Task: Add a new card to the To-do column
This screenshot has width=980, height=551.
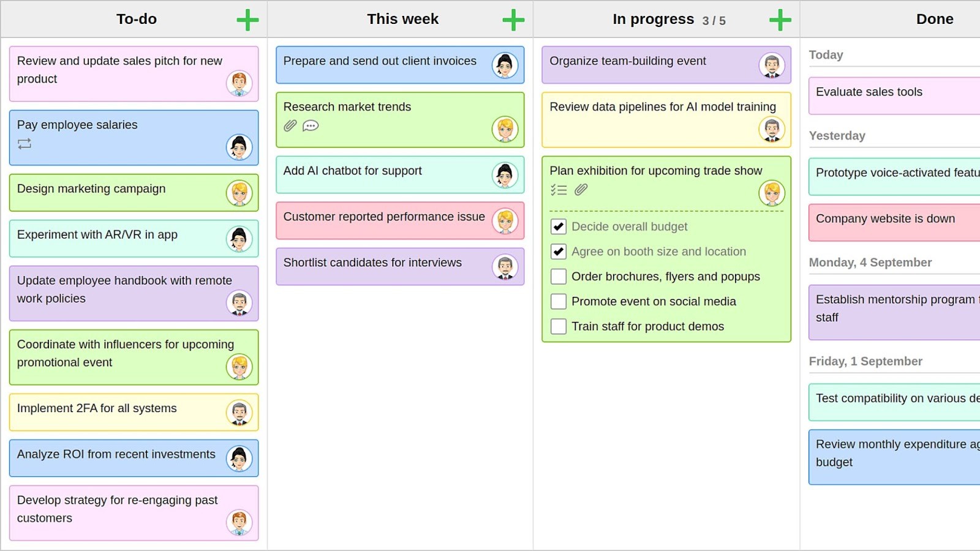Action: [247, 19]
